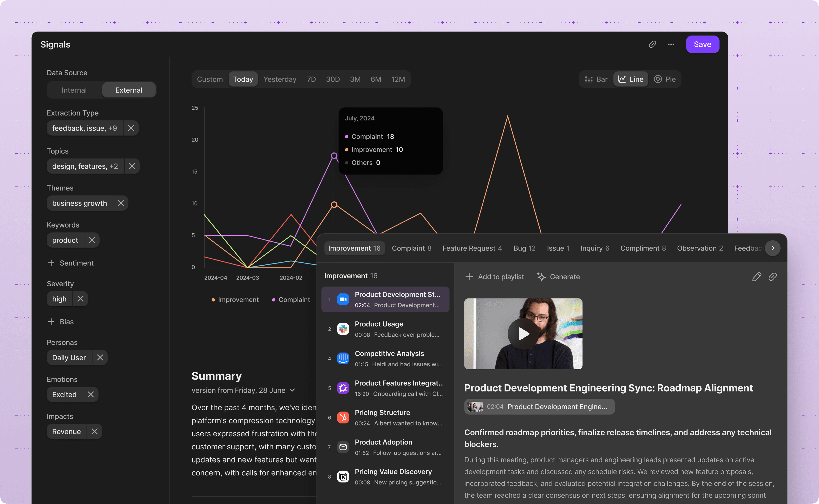The height and width of the screenshot is (504, 819).
Task: Remove the business growth theme filter
Action: click(x=121, y=203)
